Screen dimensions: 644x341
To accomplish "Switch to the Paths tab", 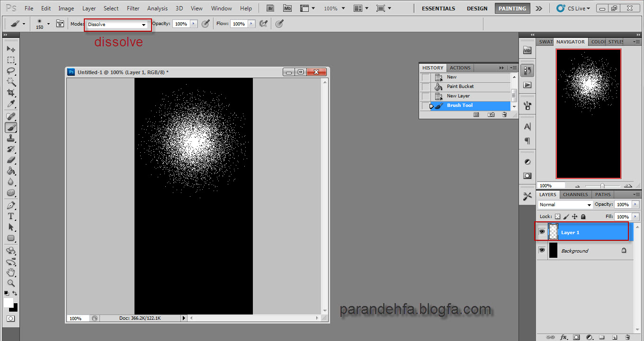I will [603, 194].
